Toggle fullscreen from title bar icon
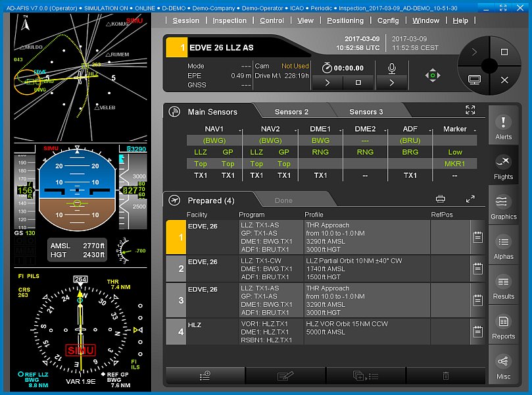This screenshot has height=395, width=532. tap(503, 8)
